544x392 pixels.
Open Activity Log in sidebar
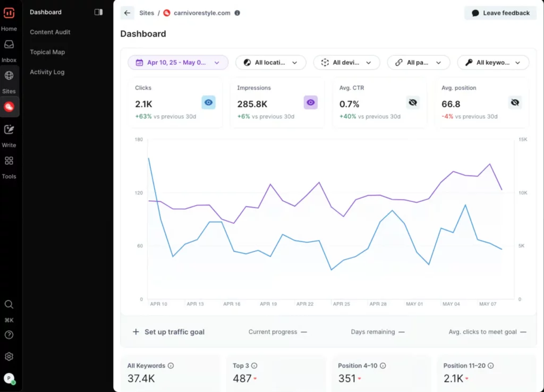(47, 72)
